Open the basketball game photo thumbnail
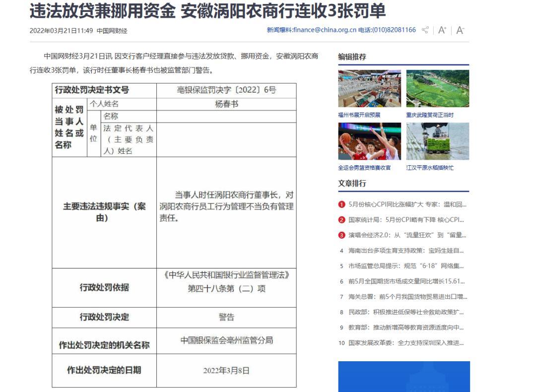 coord(370,141)
